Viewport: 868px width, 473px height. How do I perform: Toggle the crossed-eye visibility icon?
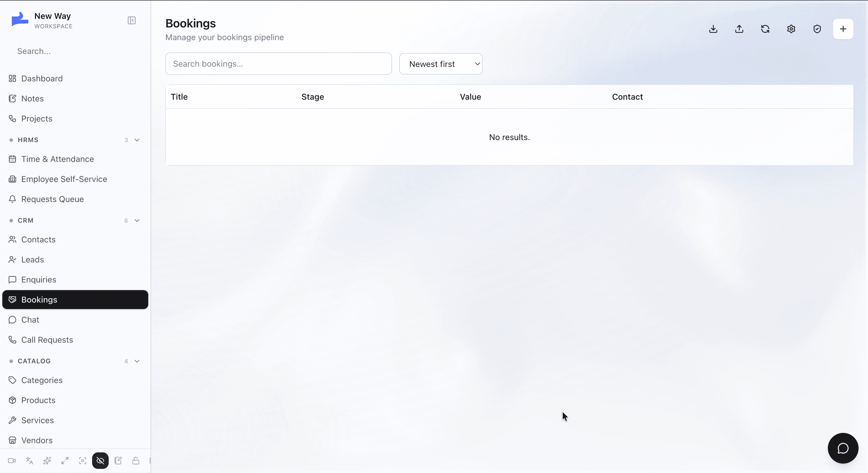[100, 461]
